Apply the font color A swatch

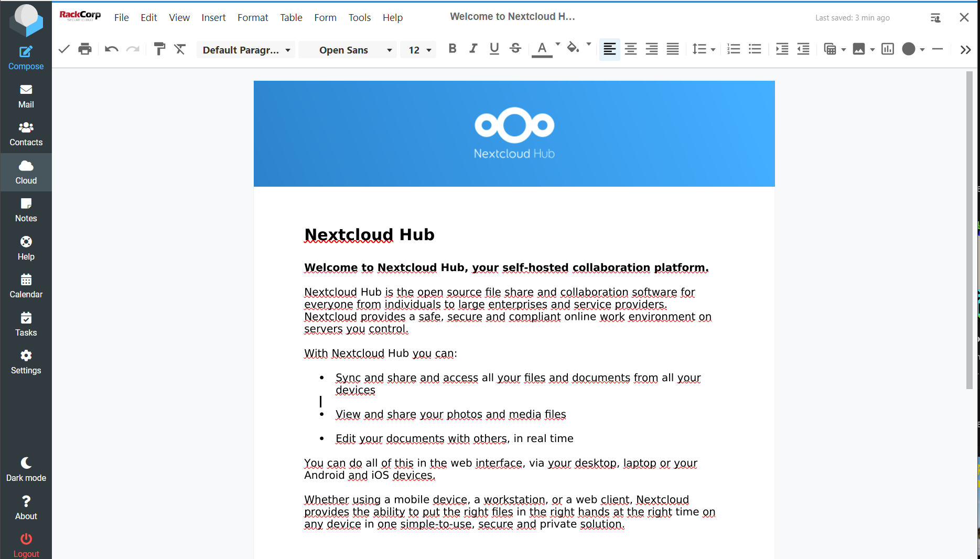point(542,49)
